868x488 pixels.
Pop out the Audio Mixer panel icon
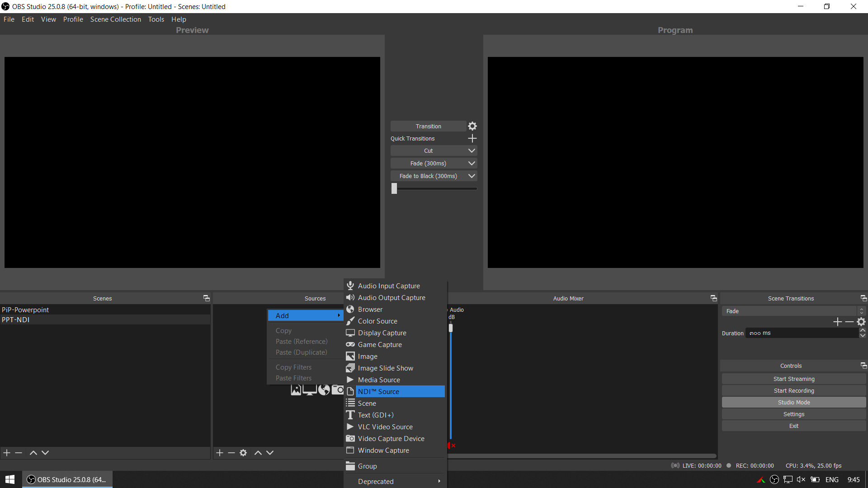pyautogui.click(x=713, y=298)
